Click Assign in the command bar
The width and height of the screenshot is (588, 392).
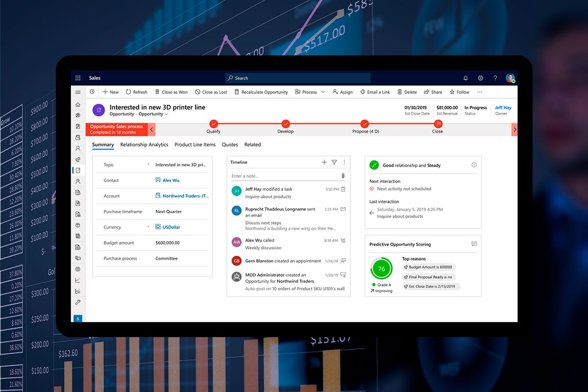tap(343, 92)
